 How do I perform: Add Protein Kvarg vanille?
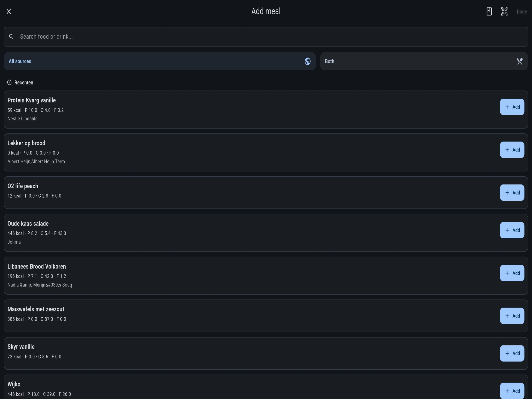tap(512, 107)
